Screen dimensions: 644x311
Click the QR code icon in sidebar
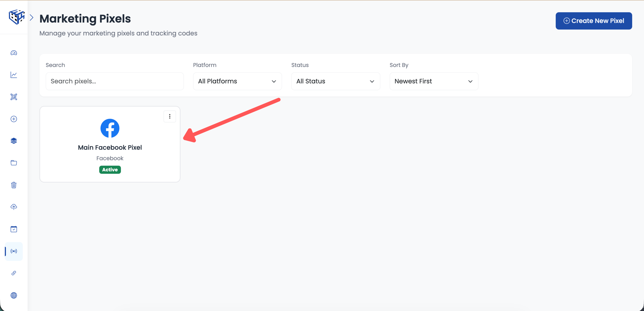[14, 97]
